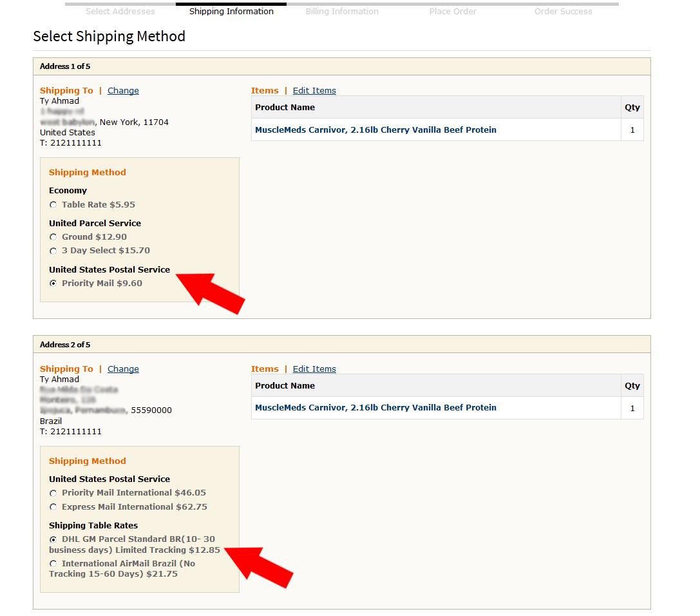Select Express Mail International $62.75

[53, 507]
